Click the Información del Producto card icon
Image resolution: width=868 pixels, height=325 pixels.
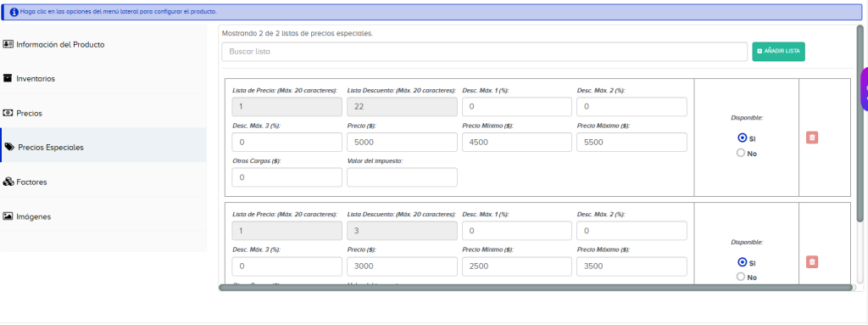point(8,44)
